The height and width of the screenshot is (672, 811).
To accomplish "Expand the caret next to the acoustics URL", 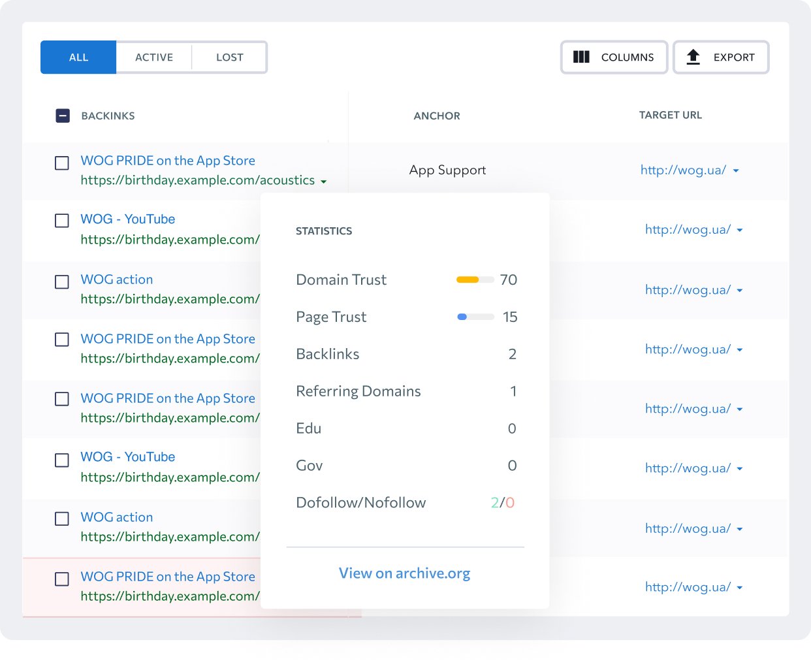I will click(x=324, y=182).
